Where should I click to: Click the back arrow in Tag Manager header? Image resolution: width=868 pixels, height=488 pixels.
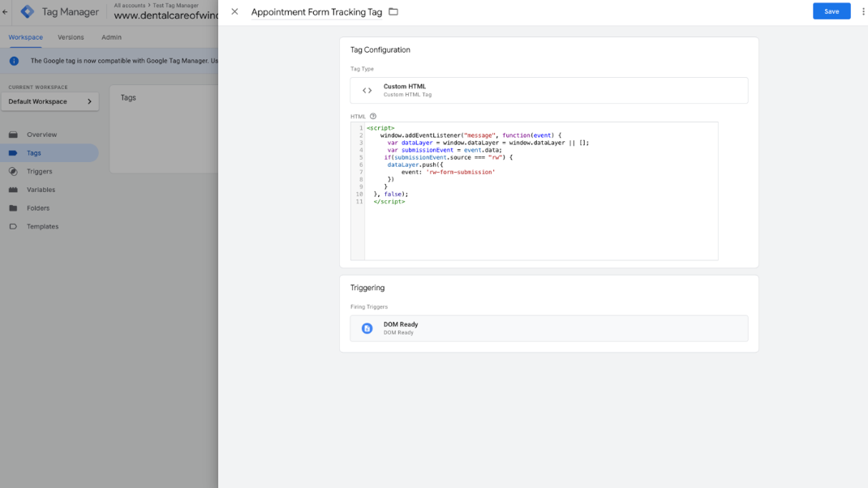(6, 12)
